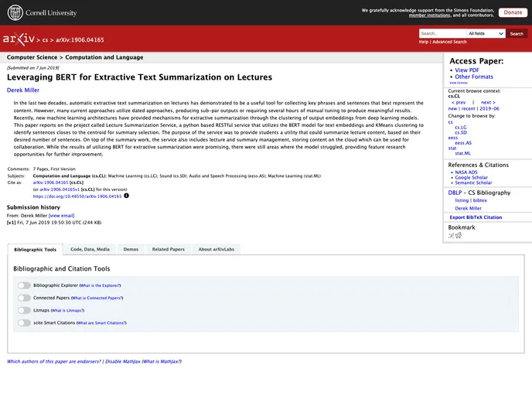Open What is the Explorer? link
This screenshot has height=396, width=532.
[x=100, y=285]
